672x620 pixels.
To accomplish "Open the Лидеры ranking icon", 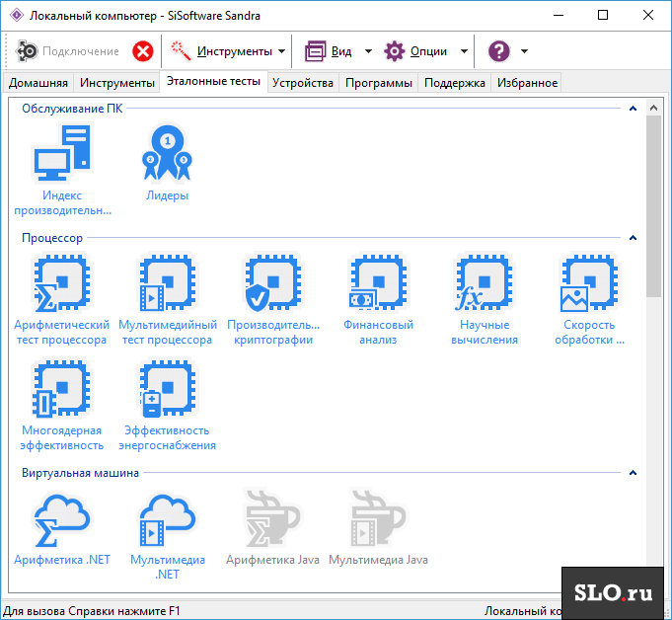I will tap(167, 153).
